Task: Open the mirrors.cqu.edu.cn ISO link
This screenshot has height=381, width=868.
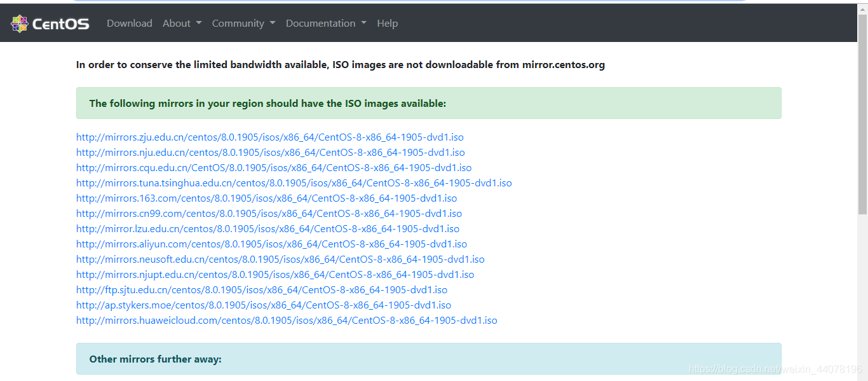Action: pyautogui.click(x=274, y=168)
